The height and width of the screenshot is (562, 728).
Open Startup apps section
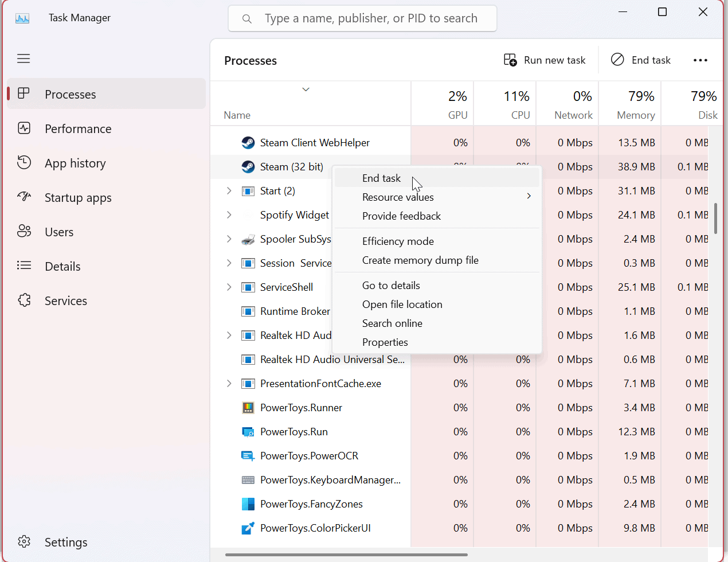(x=78, y=197)
